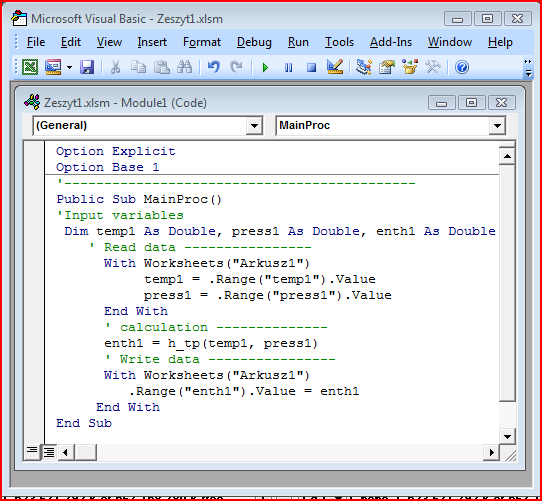Open the File menu

coord(36,42)
